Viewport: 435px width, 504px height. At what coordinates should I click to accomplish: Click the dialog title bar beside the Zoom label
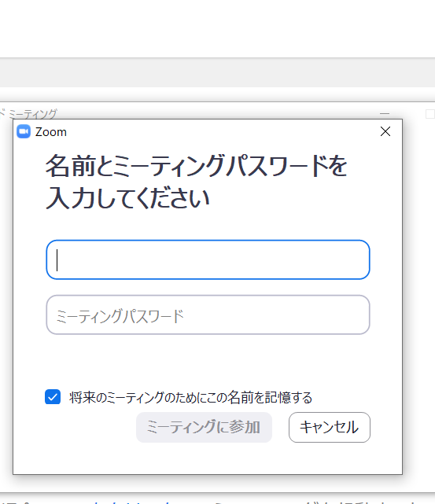[x=222, y=131]
